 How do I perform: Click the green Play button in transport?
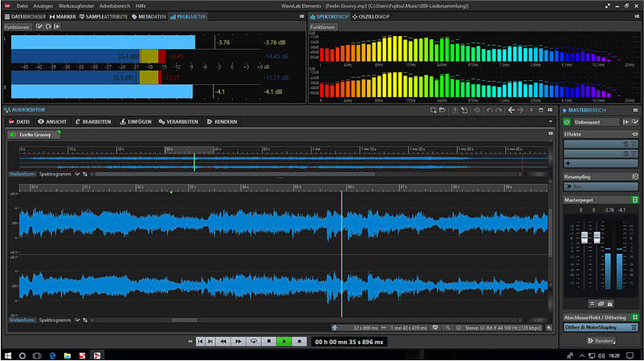click(x=284, y=341)
